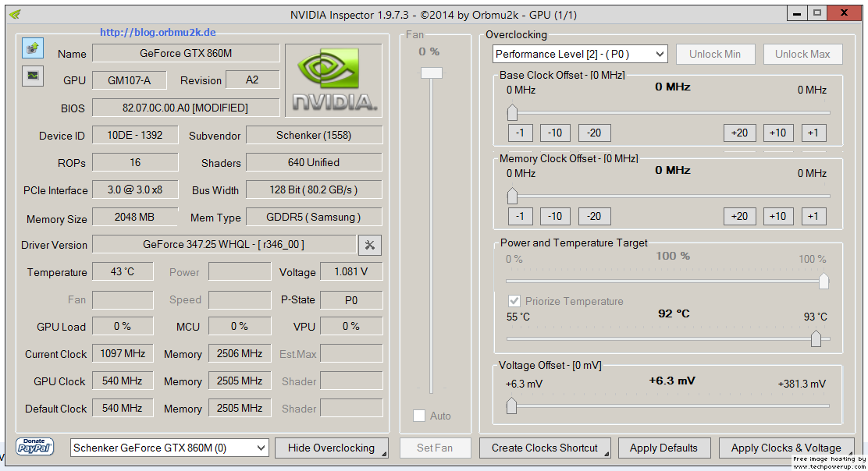This screenshot has width=868, height=471.
Task: Click the PayPal Donate icon
Action: [34, 446]
